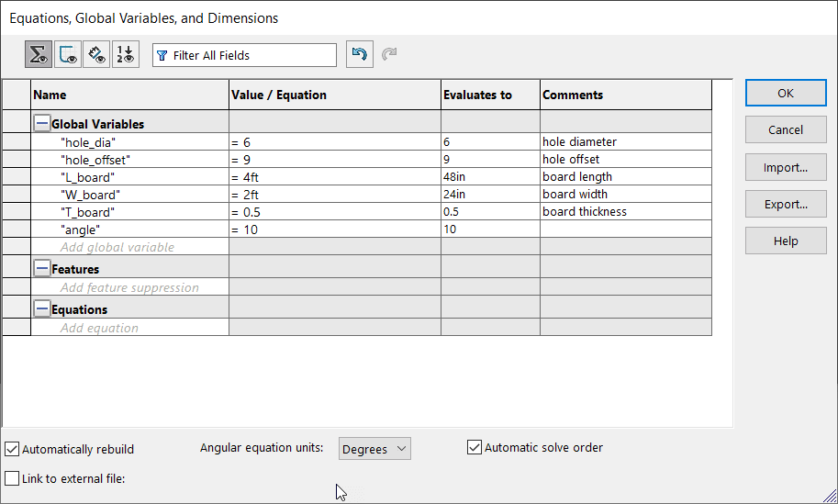Viewport: 838px width, 504px height.
Task: Click the Undo arrow icon
Action: [360, 54]
